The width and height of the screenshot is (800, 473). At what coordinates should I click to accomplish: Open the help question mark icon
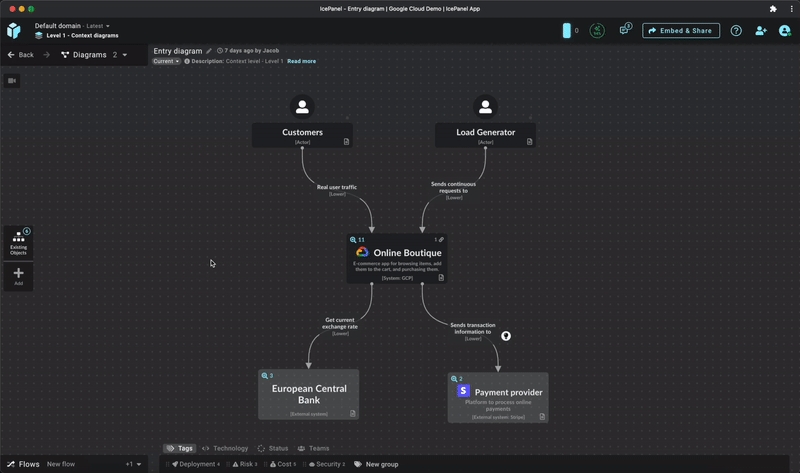[736, 31]
